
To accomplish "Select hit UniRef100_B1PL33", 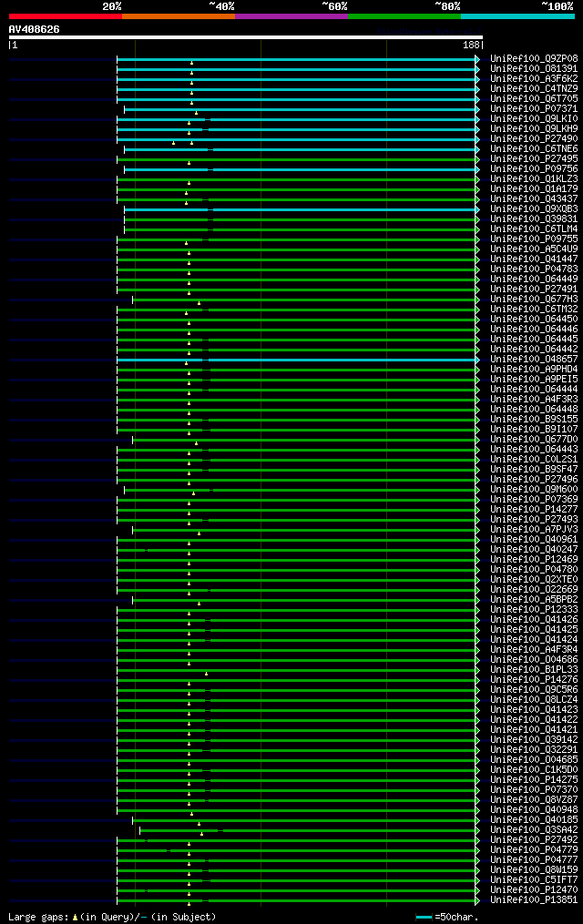I will pyautogui.click(x=534, y=669).
